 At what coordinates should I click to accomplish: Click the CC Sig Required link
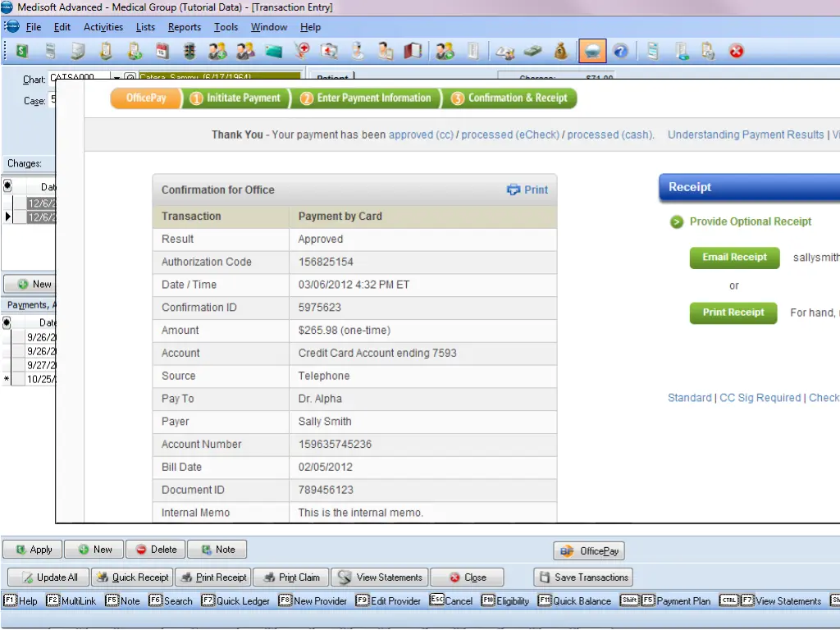(760, 398)
